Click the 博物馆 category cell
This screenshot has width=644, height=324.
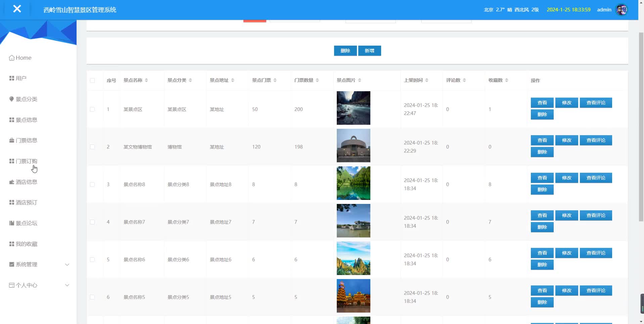175,147
